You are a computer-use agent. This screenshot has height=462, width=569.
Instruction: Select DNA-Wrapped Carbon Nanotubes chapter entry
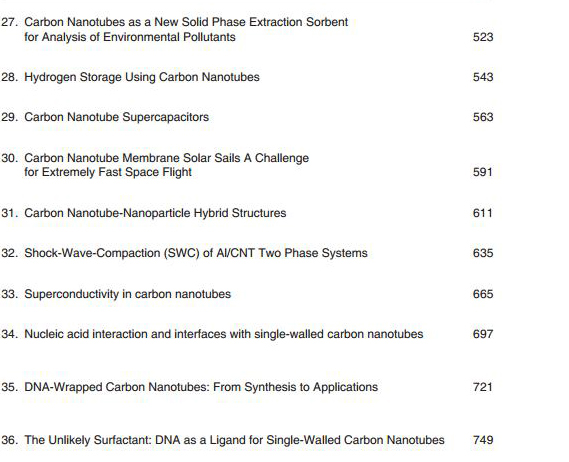click(201, 387)
